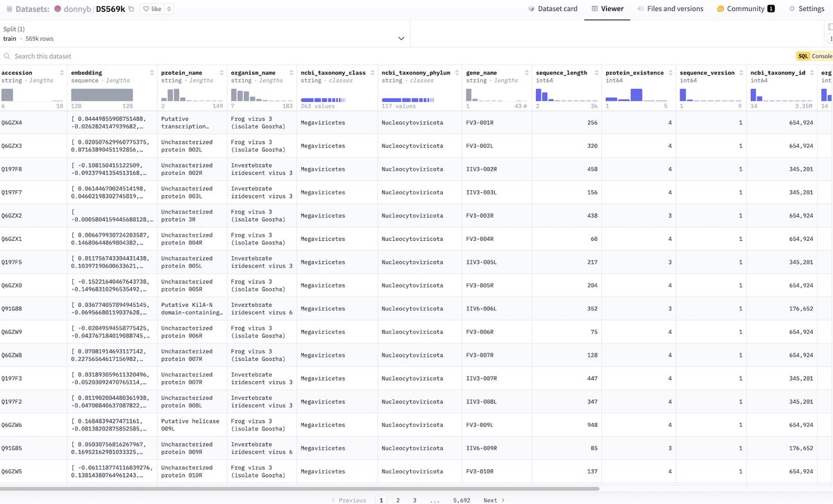Open the dataset Settings tab

coord(807,9)
